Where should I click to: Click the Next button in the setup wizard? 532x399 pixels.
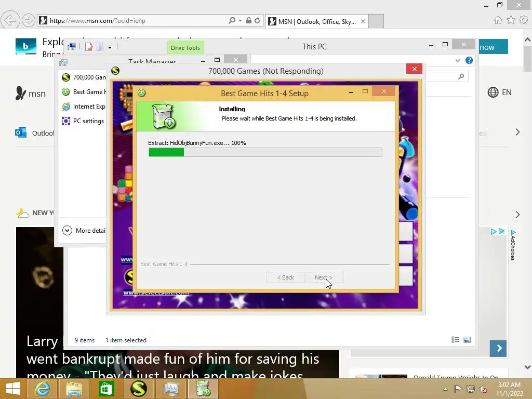(x=324, y=277)
